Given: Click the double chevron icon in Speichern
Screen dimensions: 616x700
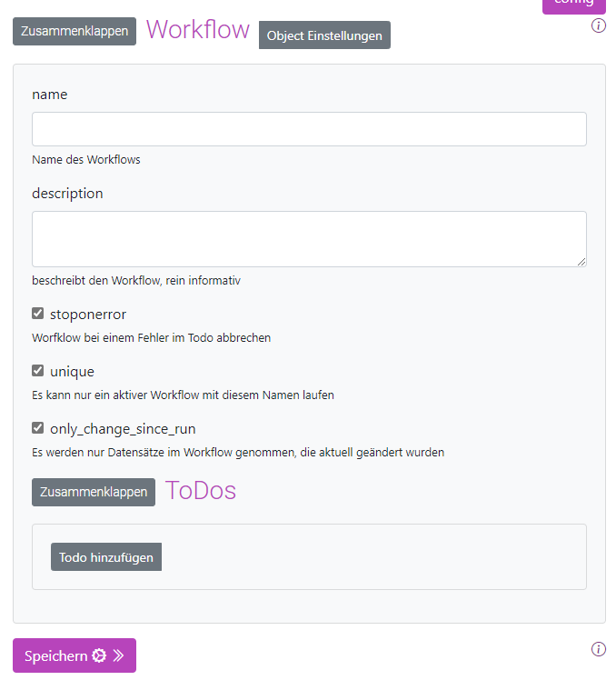Looking at the screenshot, I should tap(118, 655).
